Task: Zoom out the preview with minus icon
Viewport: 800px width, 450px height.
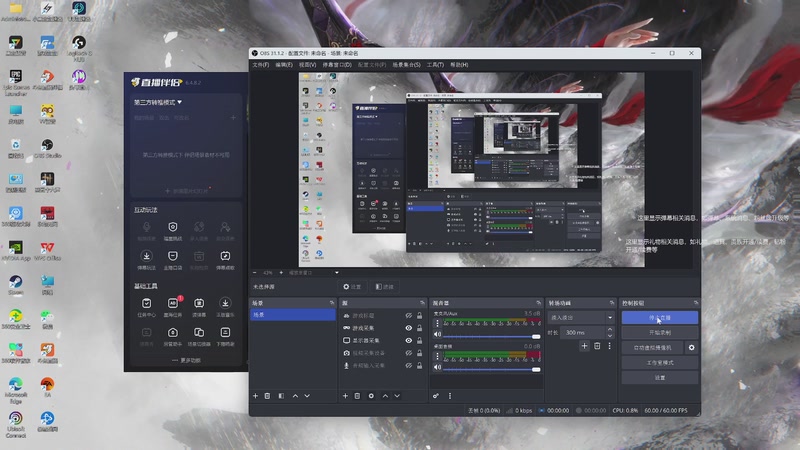Action: [x=255, y=272]
